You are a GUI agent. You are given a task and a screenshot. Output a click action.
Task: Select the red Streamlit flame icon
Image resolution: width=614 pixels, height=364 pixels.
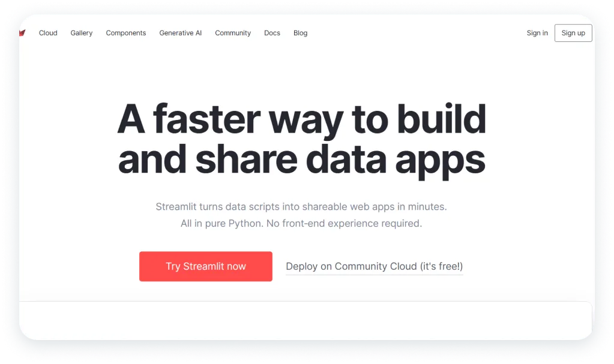pyautogui.click(x=22, y=32)
